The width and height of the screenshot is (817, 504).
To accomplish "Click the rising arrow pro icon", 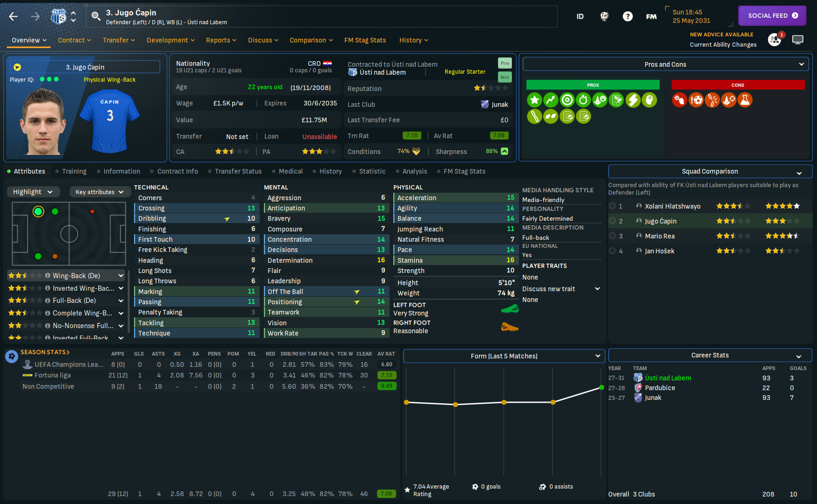I will pos(551,100).
